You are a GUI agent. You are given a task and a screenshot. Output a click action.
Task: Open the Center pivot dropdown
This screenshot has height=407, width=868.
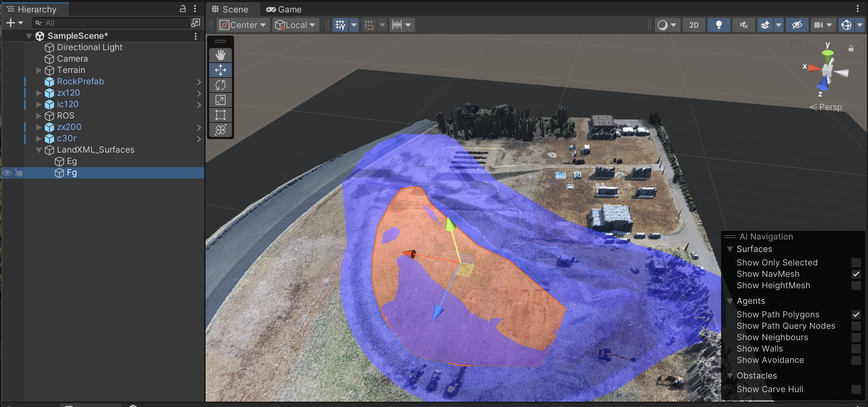[x=243, y=25]
